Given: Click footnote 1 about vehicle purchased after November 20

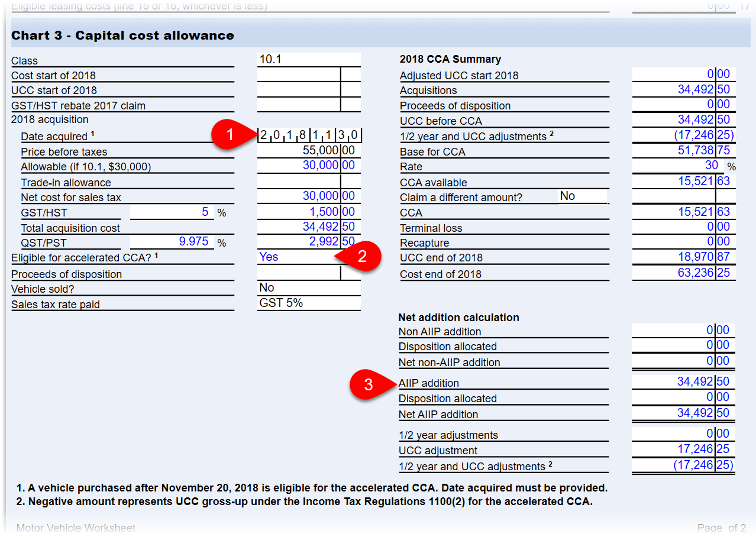Looking at the screenshot, I should point(312,489).
